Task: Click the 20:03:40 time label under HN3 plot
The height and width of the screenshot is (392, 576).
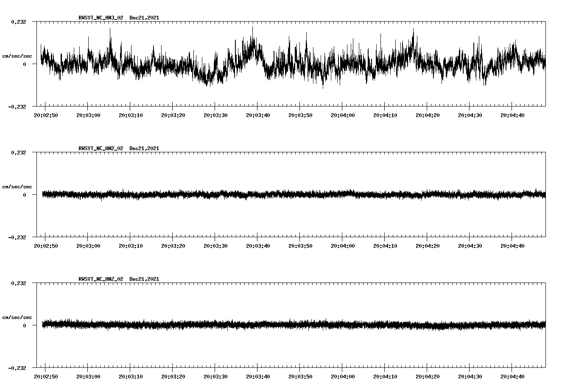Action: 258,115
